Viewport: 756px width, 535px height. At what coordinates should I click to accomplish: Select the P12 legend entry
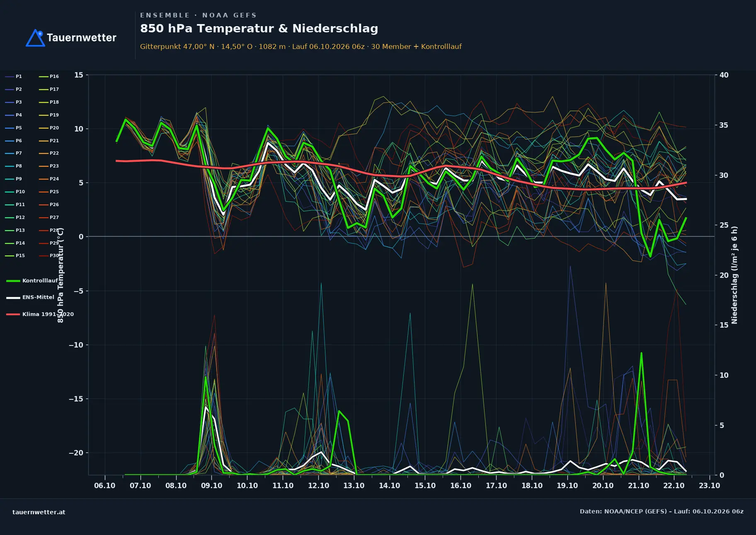[15, 217]
